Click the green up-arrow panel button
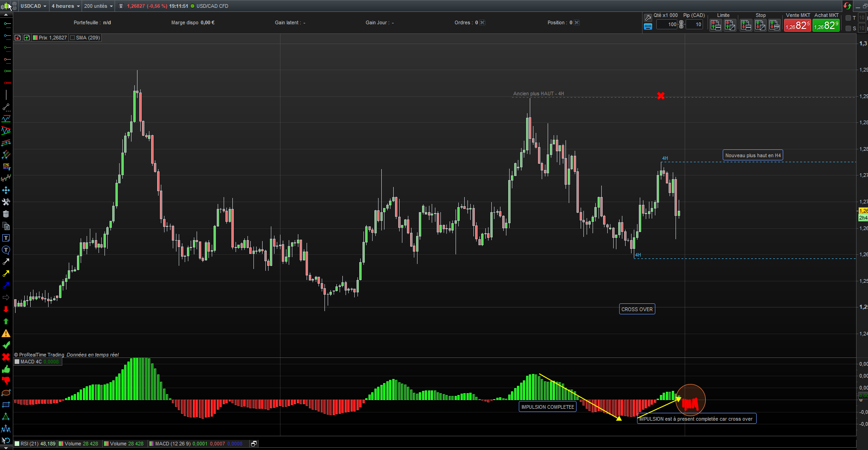The width and height of the screenshot is (868, 450). tap(27, 38)
